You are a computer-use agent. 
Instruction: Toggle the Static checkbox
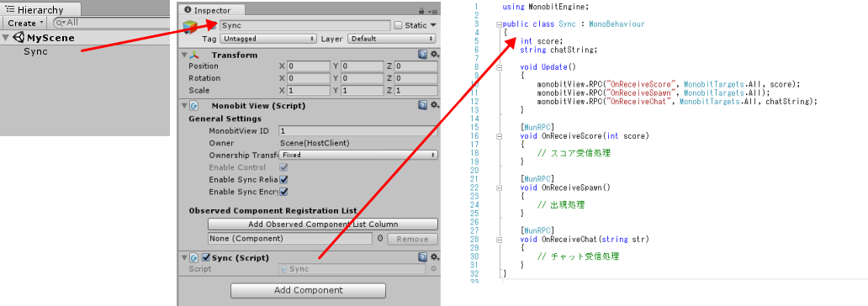tap(398, 25)
